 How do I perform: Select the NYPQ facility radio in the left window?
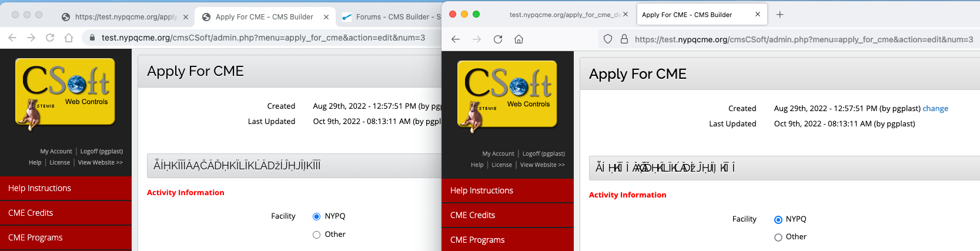coord(316,216)
